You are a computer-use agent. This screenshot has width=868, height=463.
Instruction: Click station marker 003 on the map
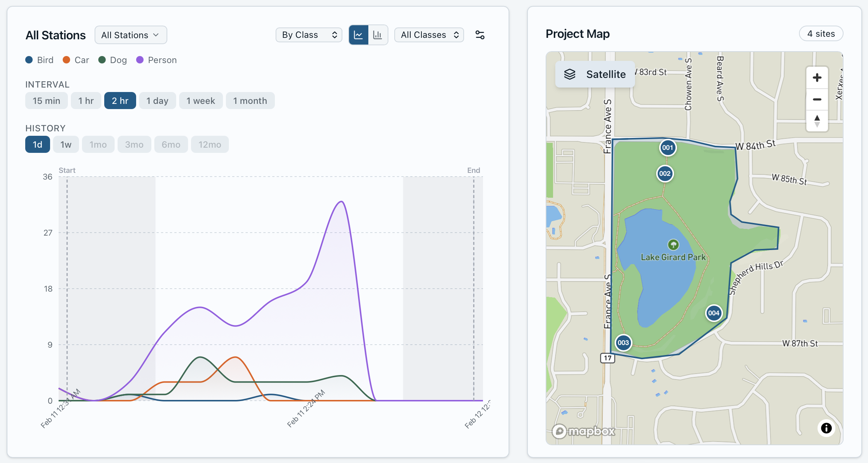pyautogui.click(x=623, y=343)
